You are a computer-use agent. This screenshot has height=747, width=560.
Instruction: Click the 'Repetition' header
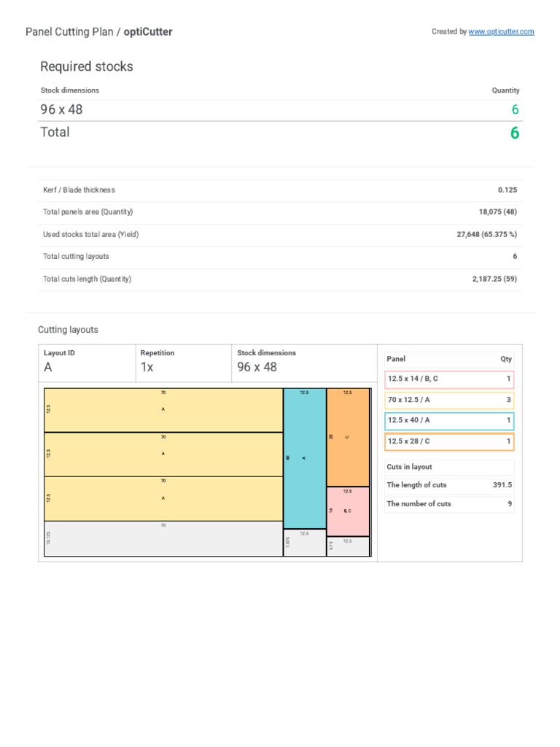(157, 353)
